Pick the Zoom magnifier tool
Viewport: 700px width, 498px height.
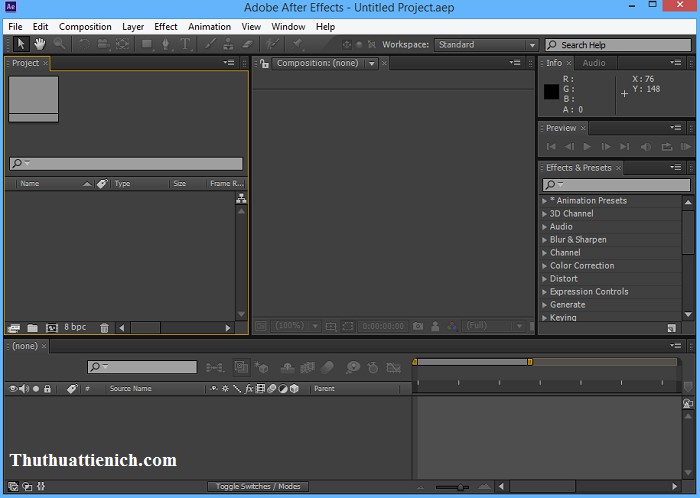point(60,44)
